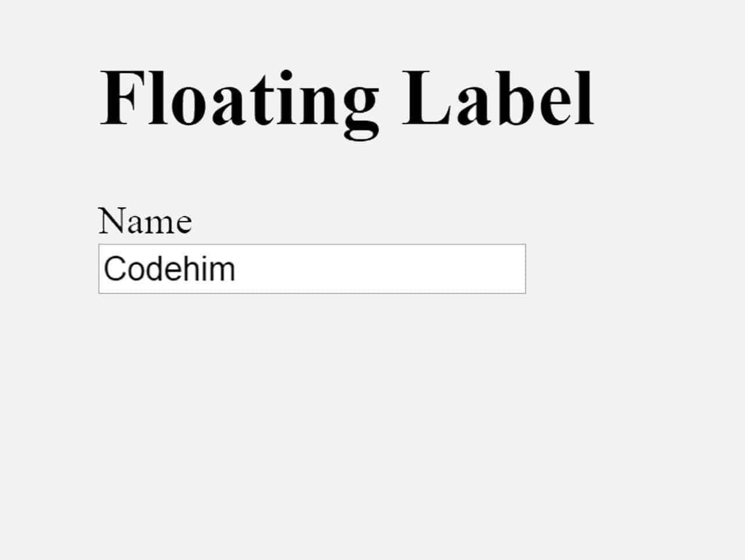Click the right half of the Name input

pos(419,269)
